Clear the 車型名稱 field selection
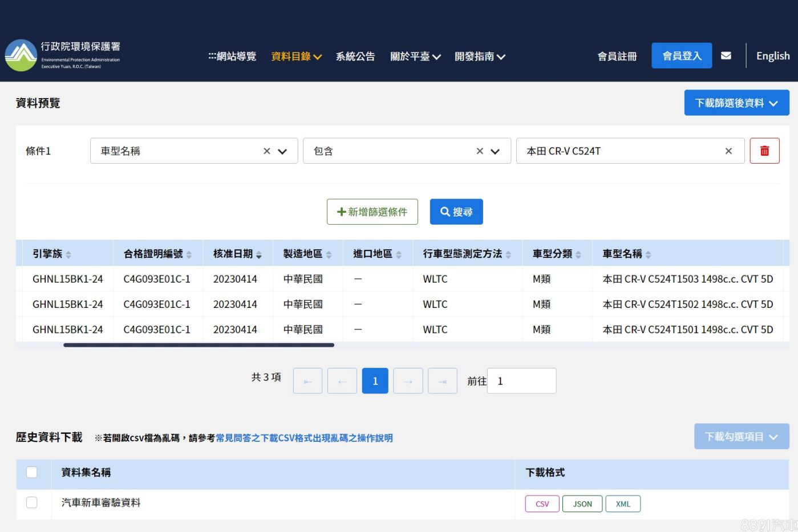 (266, 151)
